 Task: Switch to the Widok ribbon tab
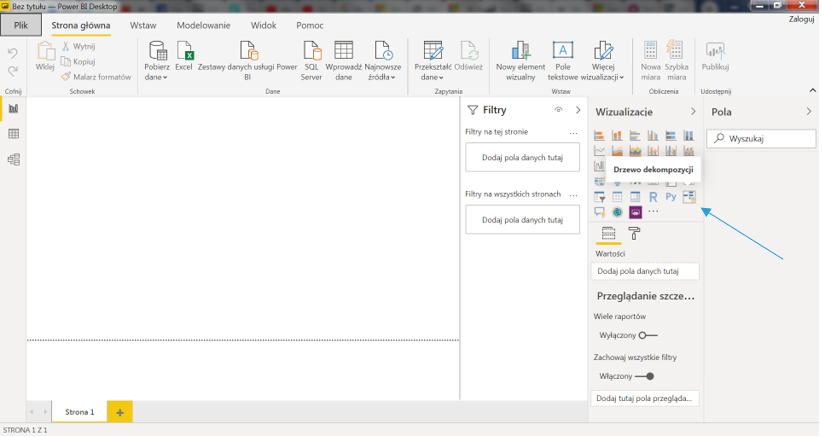(264, 24)
